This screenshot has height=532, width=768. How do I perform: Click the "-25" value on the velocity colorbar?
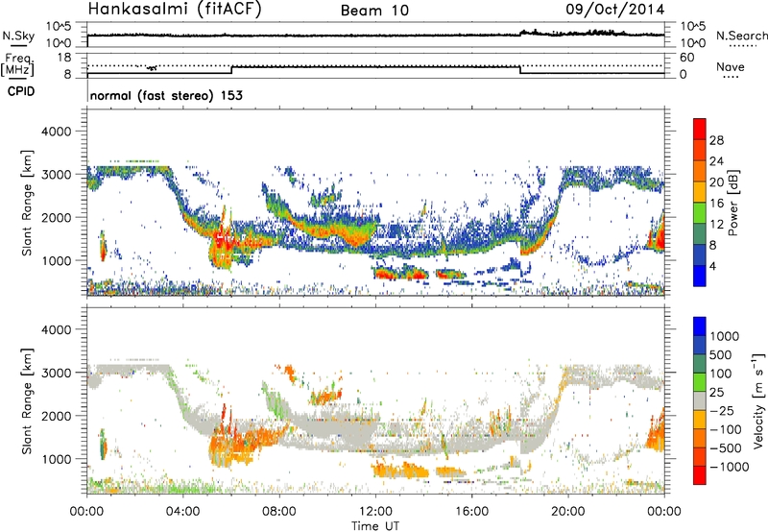pyautogui.click(x=722, y=410)
